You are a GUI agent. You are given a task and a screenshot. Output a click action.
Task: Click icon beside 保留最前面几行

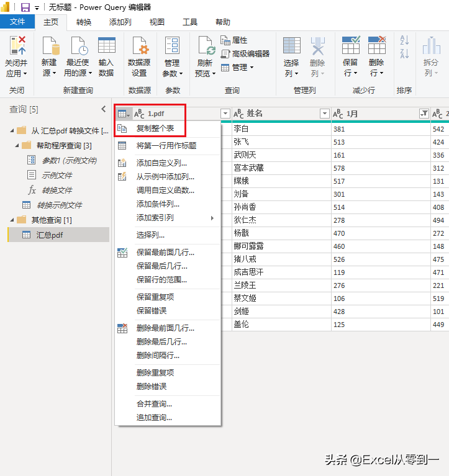(122, 252)
